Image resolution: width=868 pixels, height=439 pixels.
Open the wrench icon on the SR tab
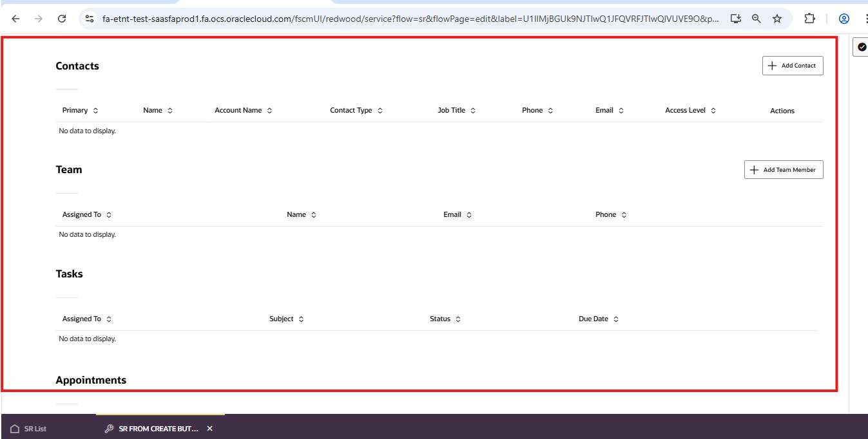[108, 428]
